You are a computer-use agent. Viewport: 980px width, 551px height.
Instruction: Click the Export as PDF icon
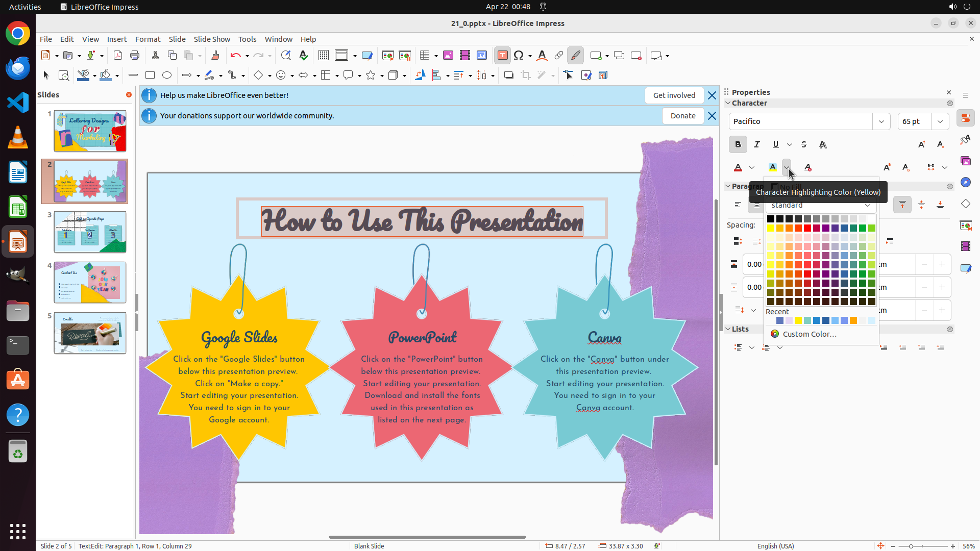[x=118, y=56]
